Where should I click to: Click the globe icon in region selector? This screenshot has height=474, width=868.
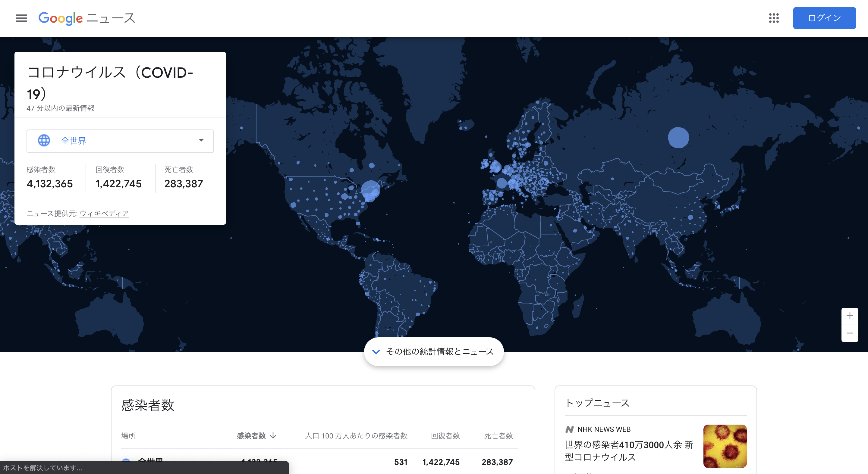click(44, 140)
